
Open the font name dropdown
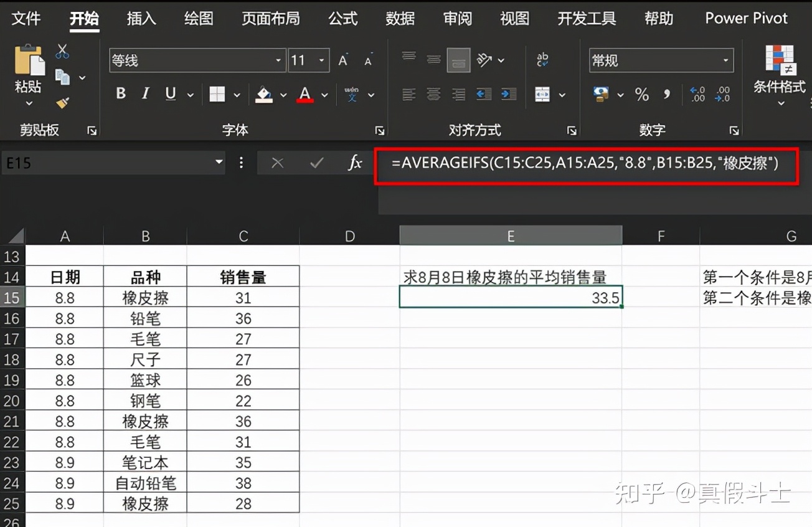tap(278, 60)
